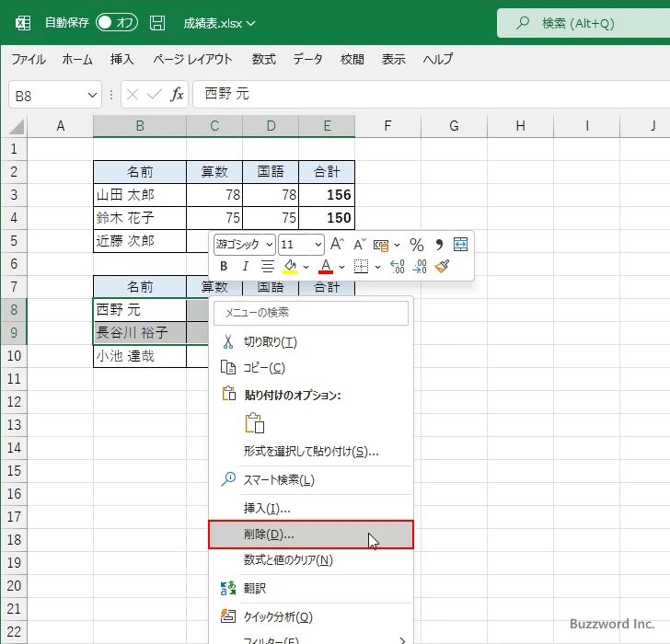Open the ヘルプ tab
Image resolution: width=670 pixels, height=644 pixels.
[x=437, y=59]
